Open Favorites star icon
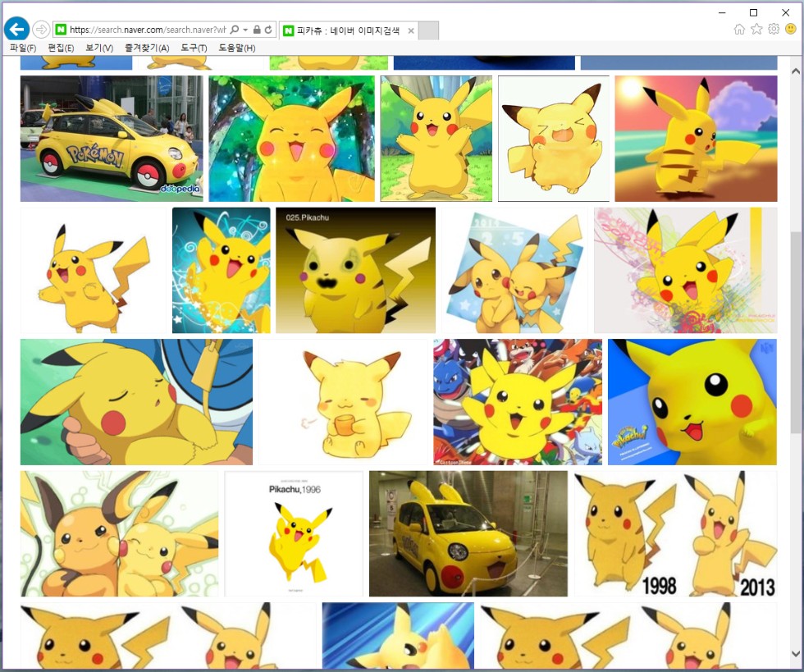804x672 pixels. point(756,30)
